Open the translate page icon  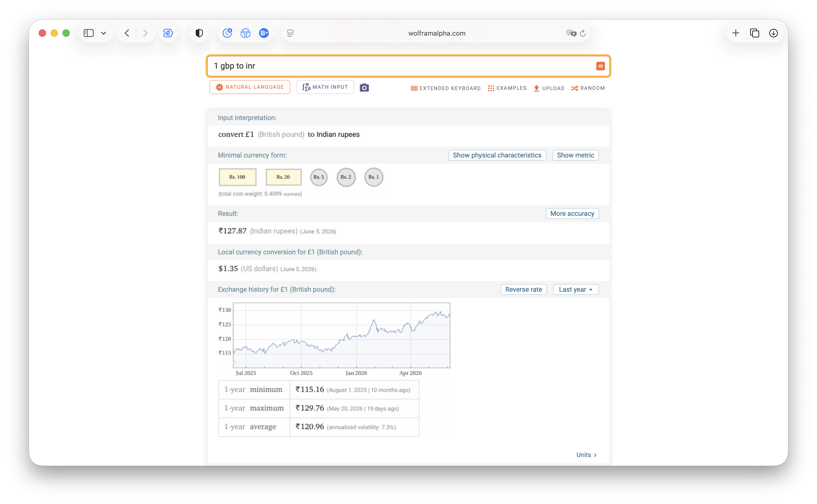point(571,33)
